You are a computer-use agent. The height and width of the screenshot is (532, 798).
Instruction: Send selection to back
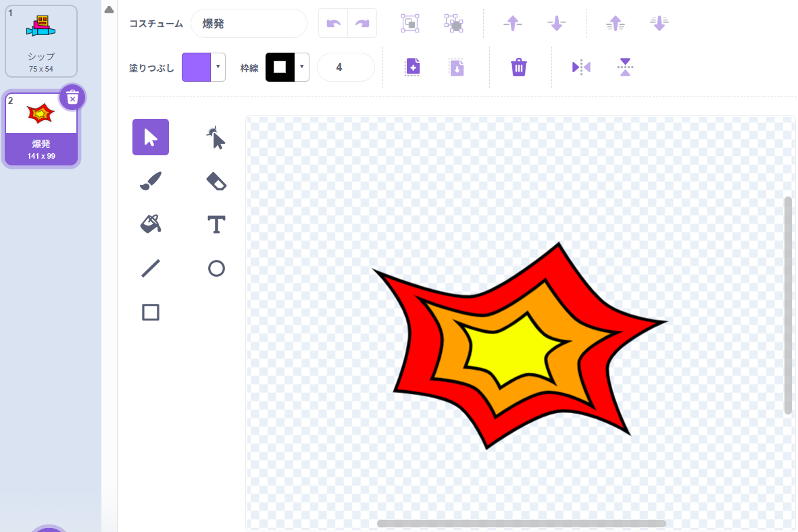pos(659,24)
